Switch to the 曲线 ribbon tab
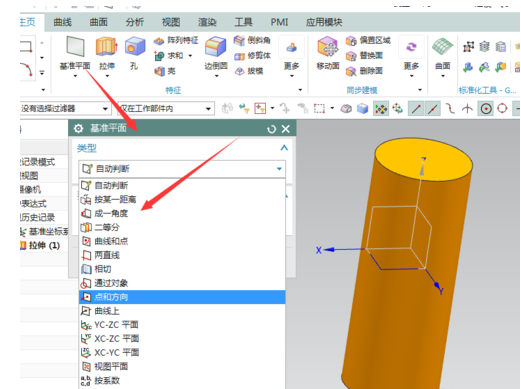 click(x=63, y=22)
